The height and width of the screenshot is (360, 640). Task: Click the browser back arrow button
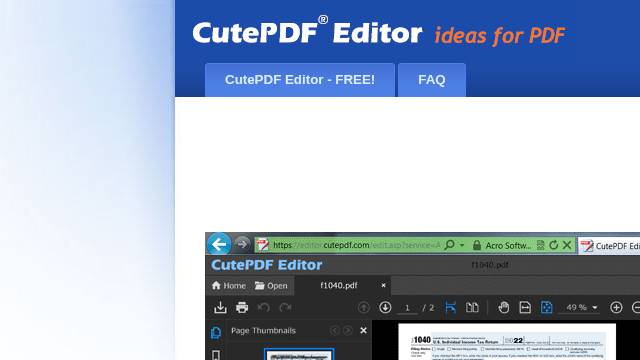[219, 244]
